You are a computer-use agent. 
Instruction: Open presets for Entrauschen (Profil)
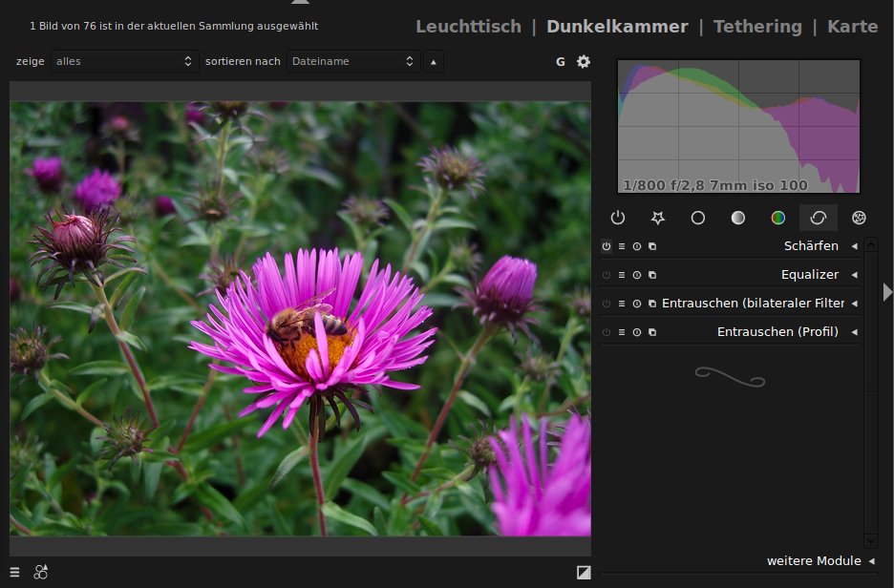coord(622,332)
